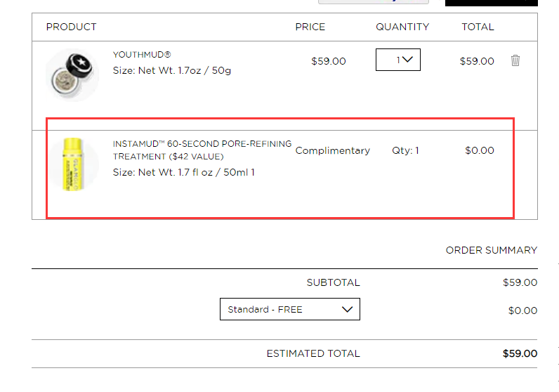Click the SUBTOTAL label in order summary

[334, 282]
